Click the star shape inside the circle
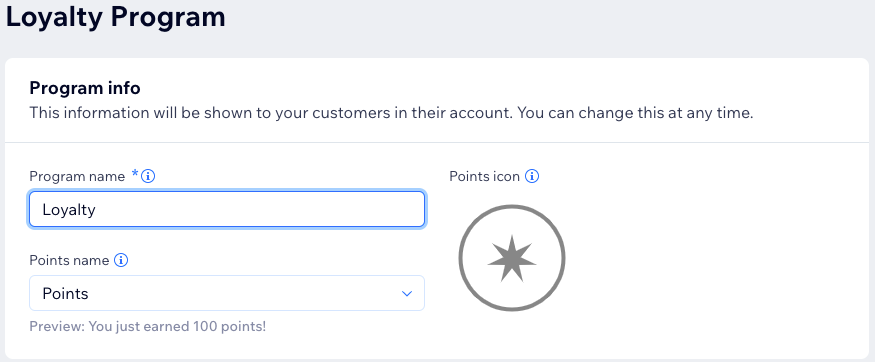This screenshot has width=875, height=362. [x=512, y=258]
